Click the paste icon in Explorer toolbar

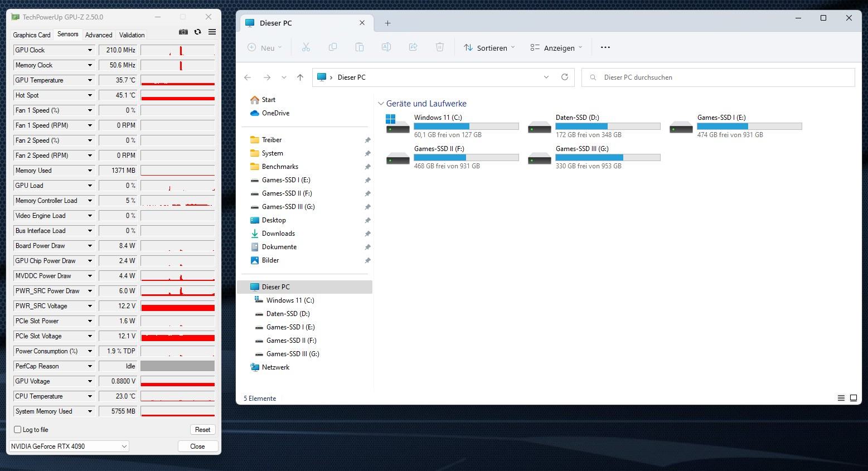360,47
